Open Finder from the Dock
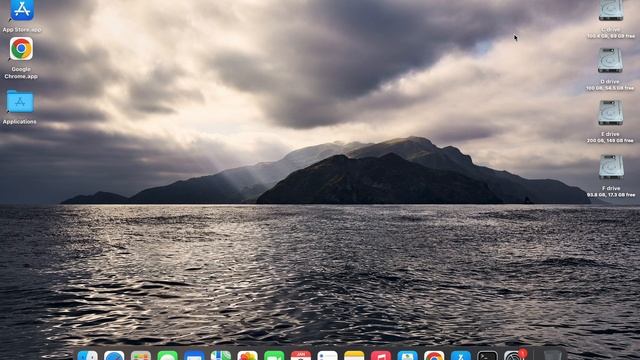This screenshot has width=640, height=360. click(88, 356)
